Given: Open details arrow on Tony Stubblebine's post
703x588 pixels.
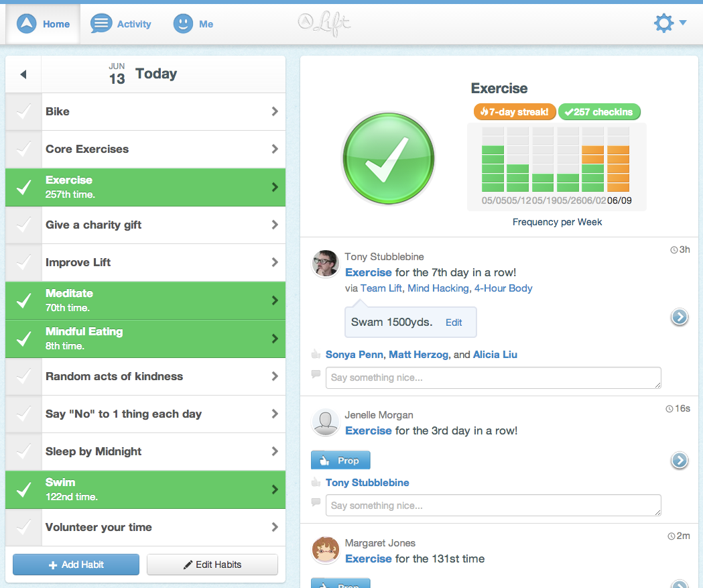Looking at the screenshot, I should click(680, 317).
